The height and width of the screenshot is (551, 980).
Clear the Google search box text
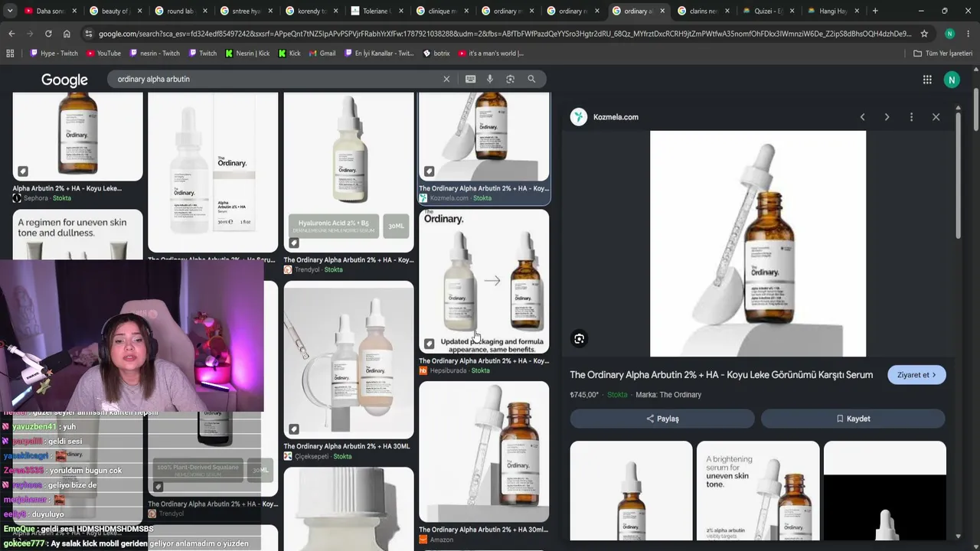446,79
